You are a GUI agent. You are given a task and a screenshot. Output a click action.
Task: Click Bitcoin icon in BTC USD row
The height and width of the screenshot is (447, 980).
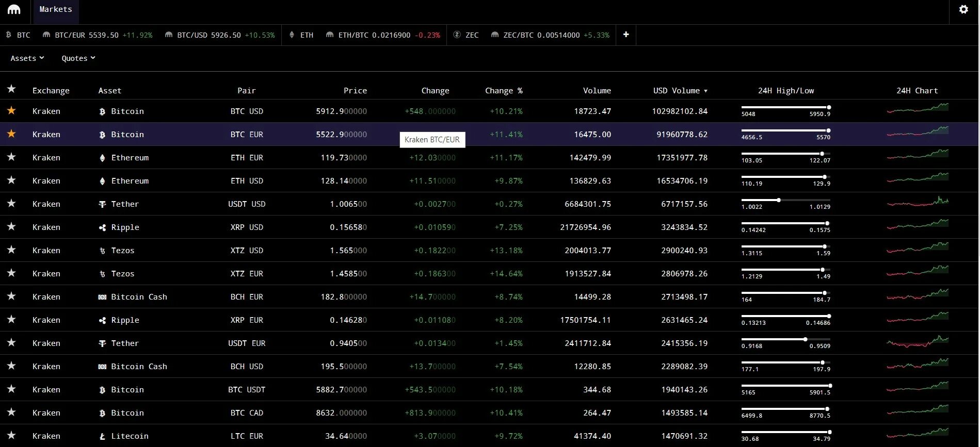pos(102,111)
